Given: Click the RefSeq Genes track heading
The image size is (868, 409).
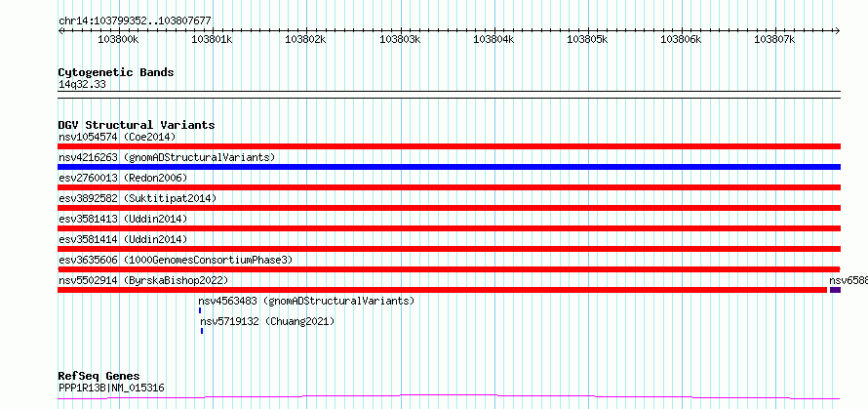Looking at the screenshot, I should 99,377.
